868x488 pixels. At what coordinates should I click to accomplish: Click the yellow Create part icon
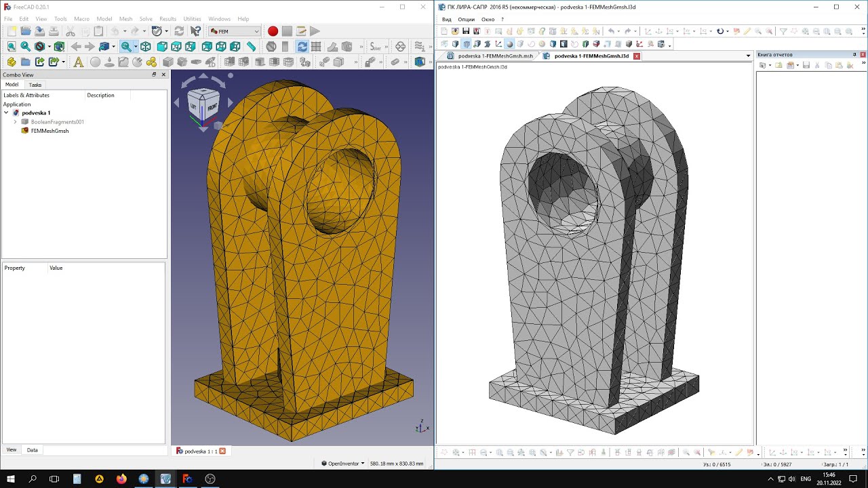[x=12, y=62]
